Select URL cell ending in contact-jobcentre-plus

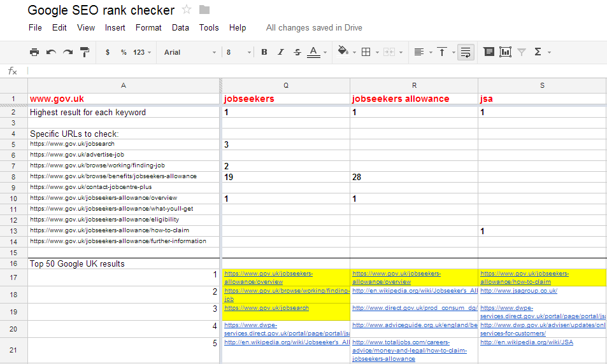coord(124,188)
